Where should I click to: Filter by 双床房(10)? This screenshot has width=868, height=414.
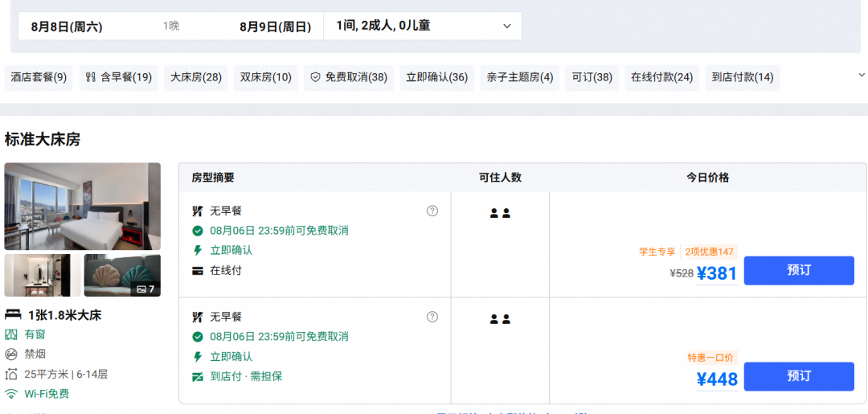click(266, 77)
